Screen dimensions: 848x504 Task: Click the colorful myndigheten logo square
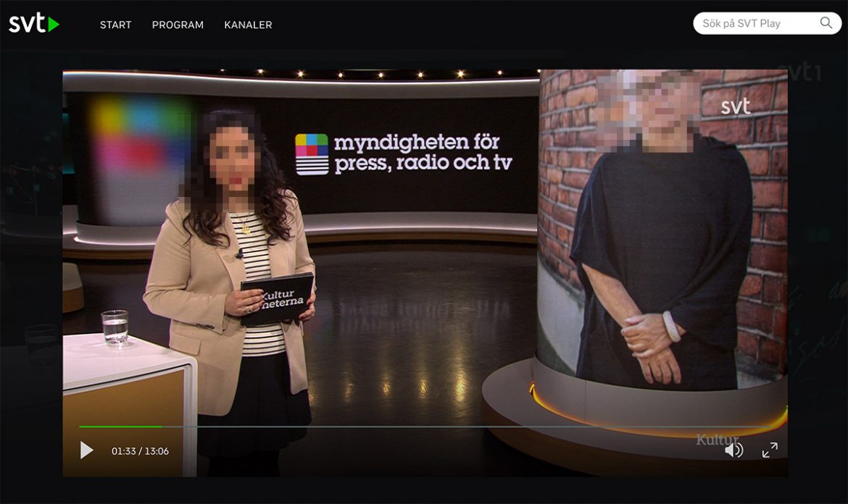[x=312, y=154]
